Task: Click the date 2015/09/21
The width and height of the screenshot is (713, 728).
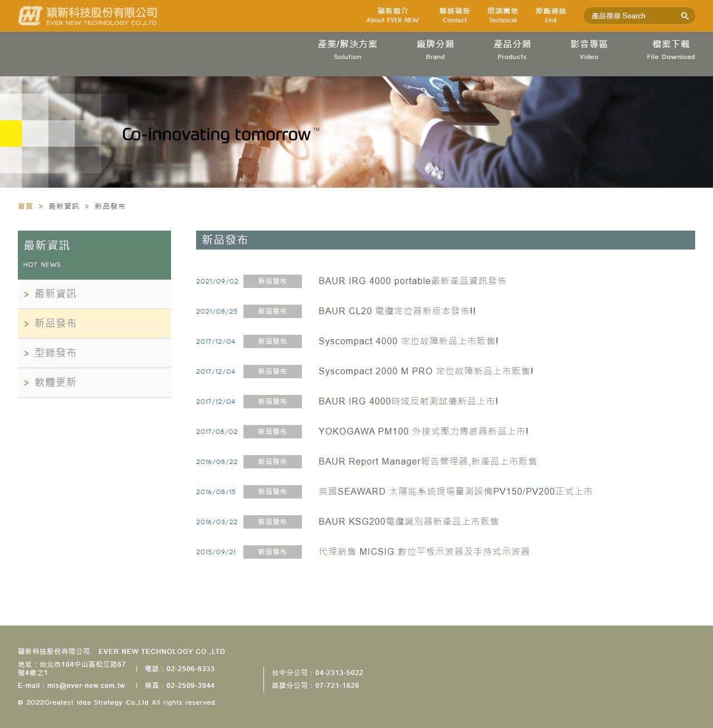Action: tap(216, 552)
